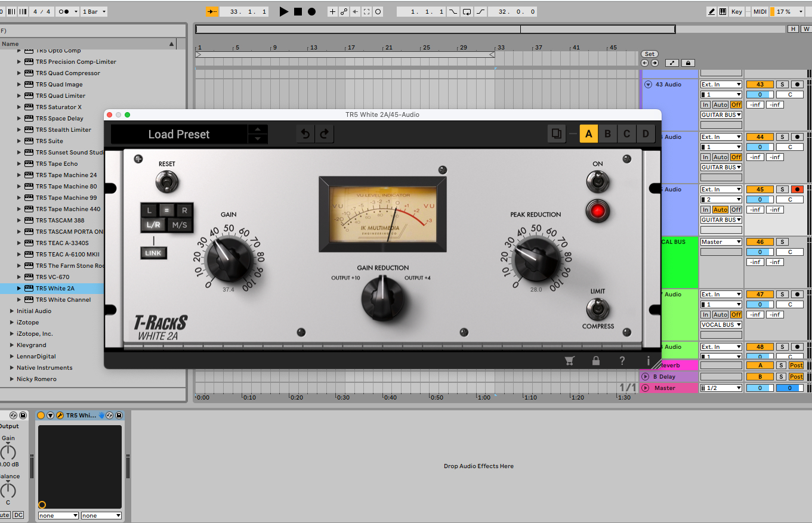This screenshot has height=523, width=812.
Task: Select M/S channel mode
Action: click(180, 225)
